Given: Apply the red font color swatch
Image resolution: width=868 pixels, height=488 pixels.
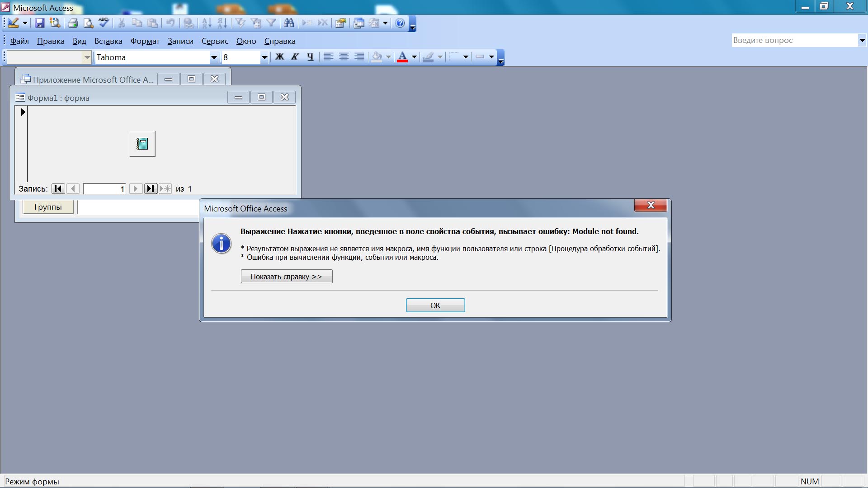Looking at the screenshot, I should click(x=402, y=57).
